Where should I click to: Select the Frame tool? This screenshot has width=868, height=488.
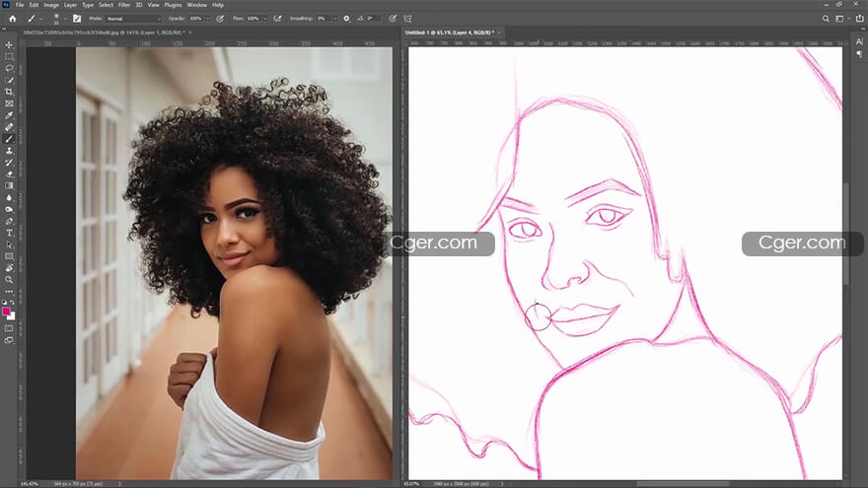[x=9, y=104]
